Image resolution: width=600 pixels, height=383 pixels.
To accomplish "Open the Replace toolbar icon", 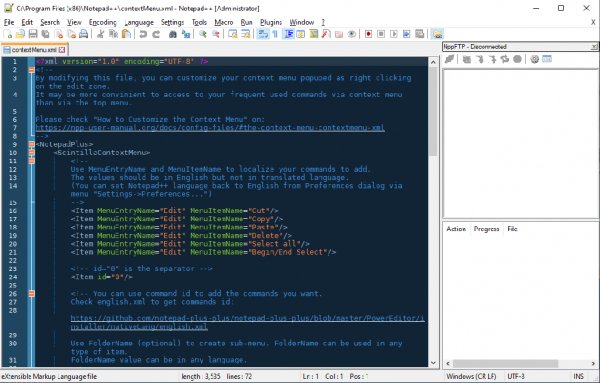I will pos(186,34).
